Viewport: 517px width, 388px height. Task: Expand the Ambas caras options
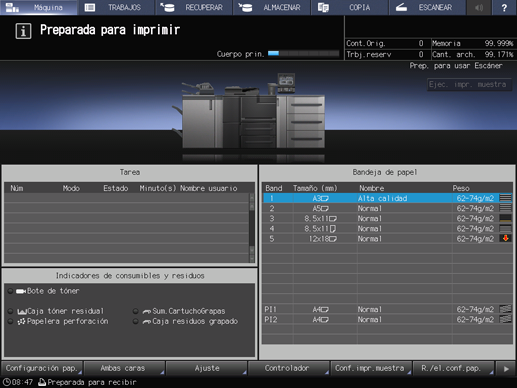coord(124,368)
